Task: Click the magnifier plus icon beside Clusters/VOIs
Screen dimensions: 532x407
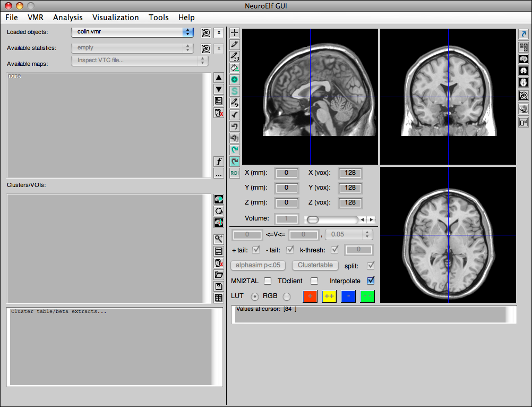Action: click(x=218, y=239)
